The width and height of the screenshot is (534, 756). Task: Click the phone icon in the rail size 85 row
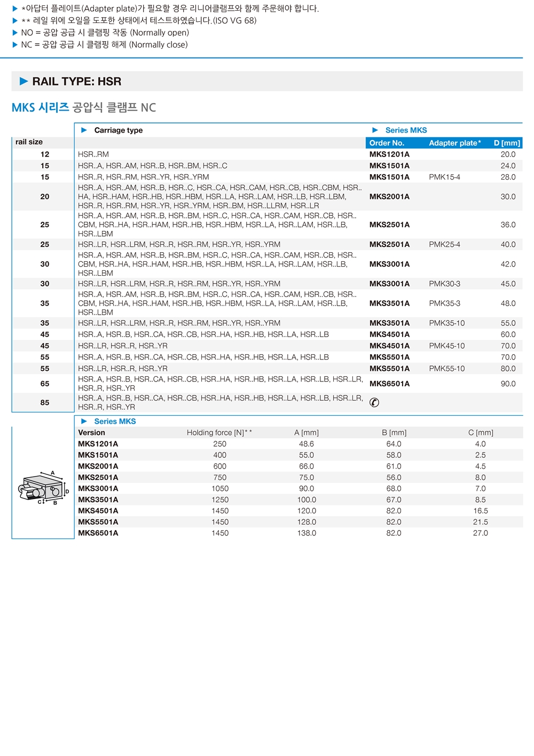point(374,402)
